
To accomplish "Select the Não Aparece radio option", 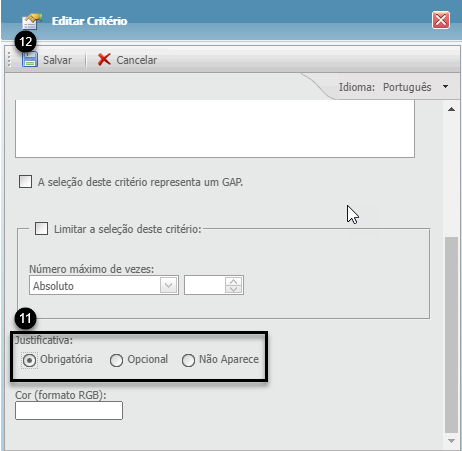I will 188,360.
